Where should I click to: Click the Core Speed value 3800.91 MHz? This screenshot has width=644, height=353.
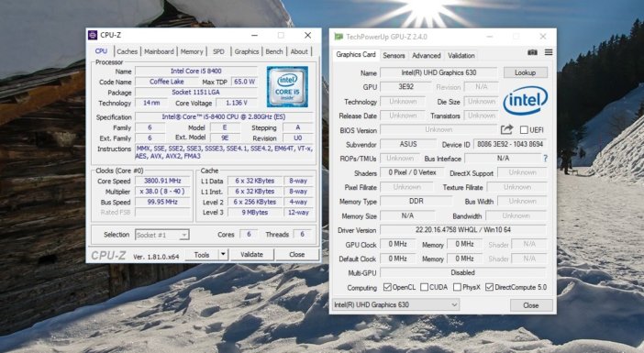[x=162, y=181]
